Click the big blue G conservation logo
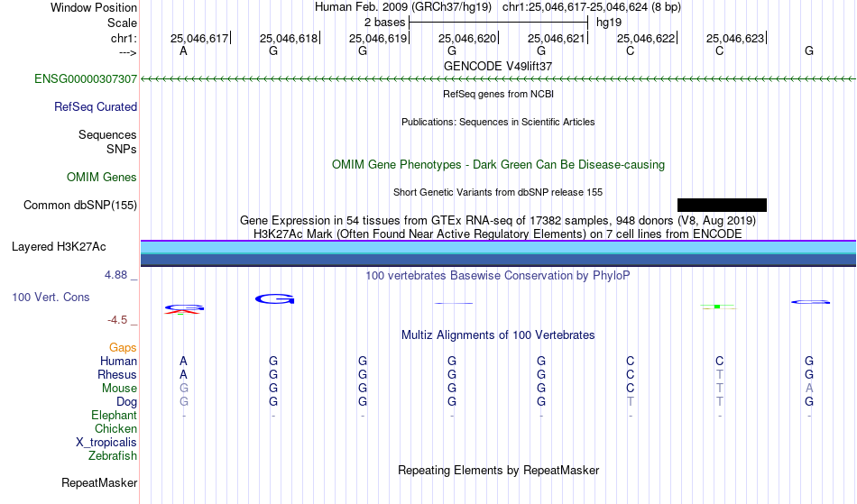Image resolution: width=857 pixels, height=504 pixels. [x=275, y=298]
